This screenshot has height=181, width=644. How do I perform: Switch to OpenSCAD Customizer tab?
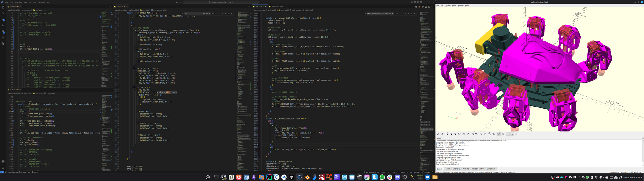[491, 169]
